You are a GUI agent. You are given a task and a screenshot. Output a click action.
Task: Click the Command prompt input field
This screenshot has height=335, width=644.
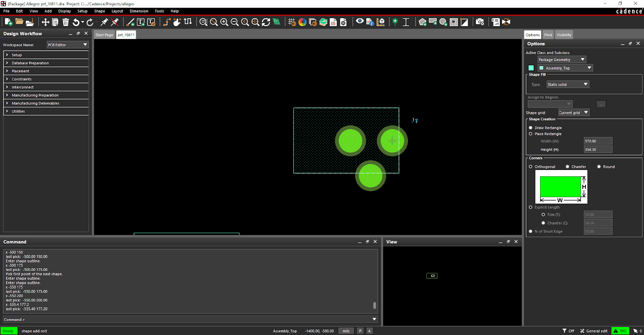(190, 319)
